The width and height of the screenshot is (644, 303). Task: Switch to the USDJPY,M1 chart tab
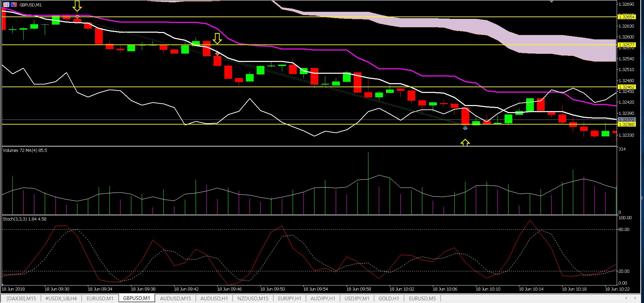pos(357,298)
